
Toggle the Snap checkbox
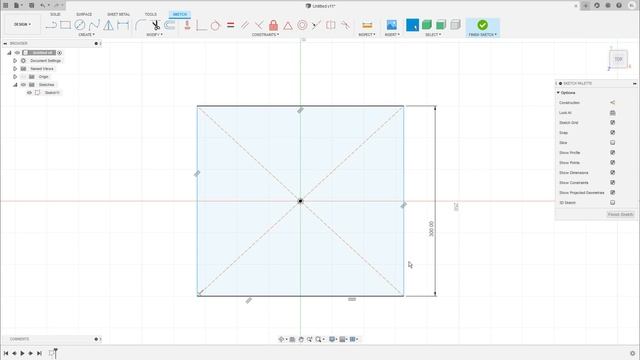tap(612, 133)
